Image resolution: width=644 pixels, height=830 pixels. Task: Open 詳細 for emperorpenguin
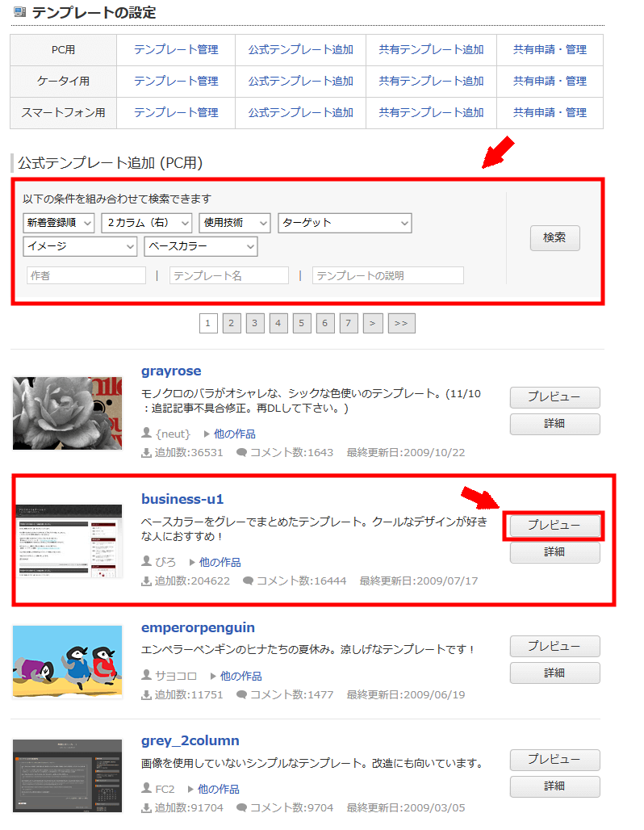point(554,673)
